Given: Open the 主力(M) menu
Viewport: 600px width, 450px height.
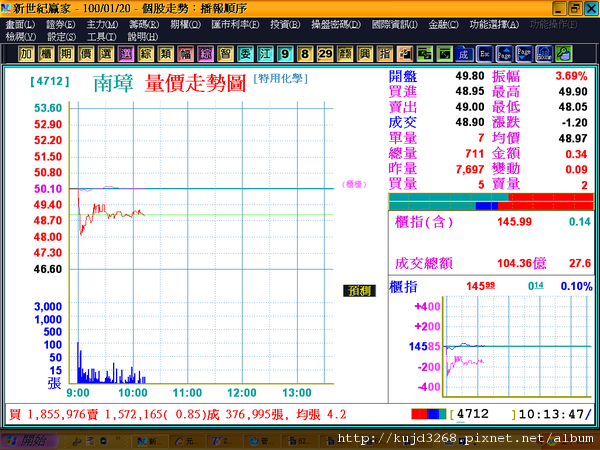Looking at the screenshot, I should pyautogui.click(x=102, y=24).
